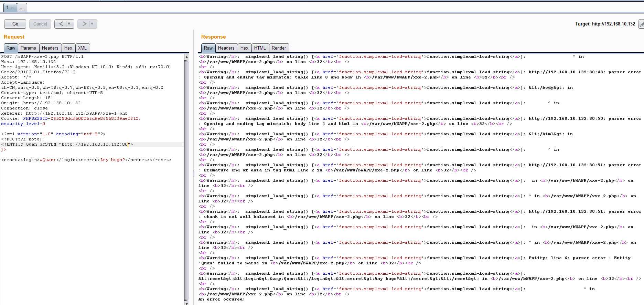The image size is (644, 305).
Task: Click the reset login secret XML payload line
Action: [x=86, y=160]
